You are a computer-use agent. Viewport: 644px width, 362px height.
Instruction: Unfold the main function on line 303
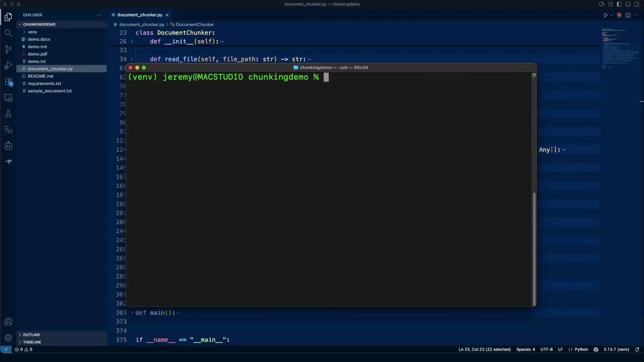[x=132, y=312]
